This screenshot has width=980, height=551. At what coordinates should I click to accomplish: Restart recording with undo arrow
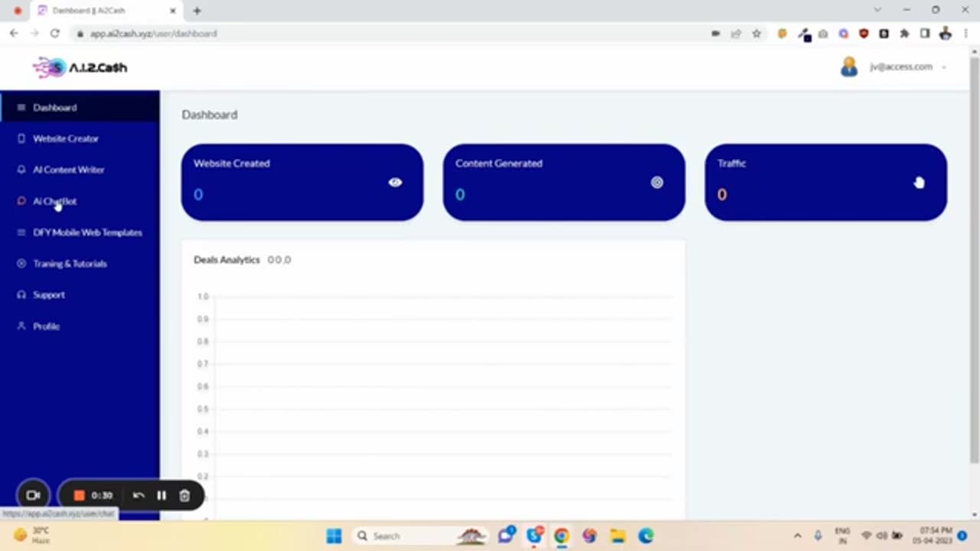tap(139, 495)
